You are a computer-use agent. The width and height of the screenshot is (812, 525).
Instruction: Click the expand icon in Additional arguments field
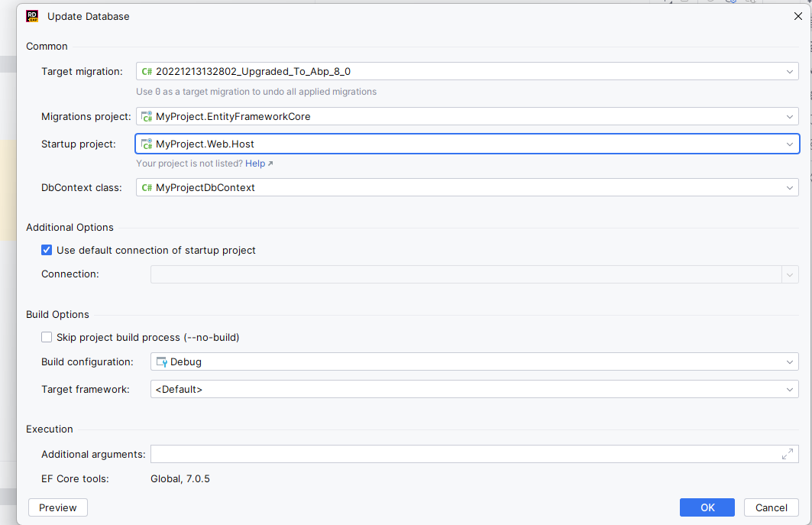[788, 454]
